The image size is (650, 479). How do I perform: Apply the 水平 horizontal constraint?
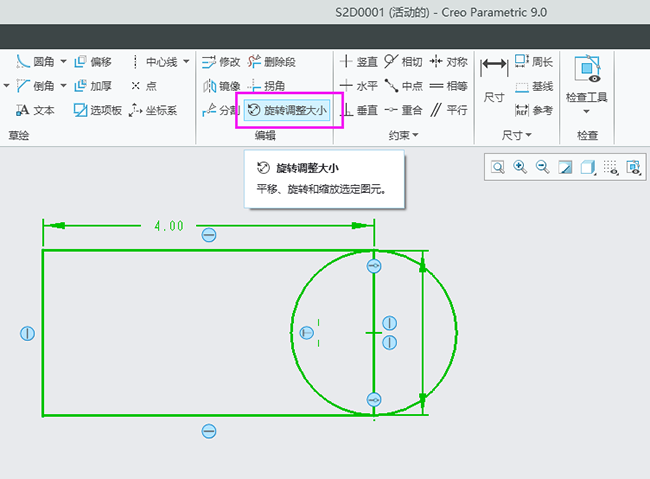pos(359,86)
